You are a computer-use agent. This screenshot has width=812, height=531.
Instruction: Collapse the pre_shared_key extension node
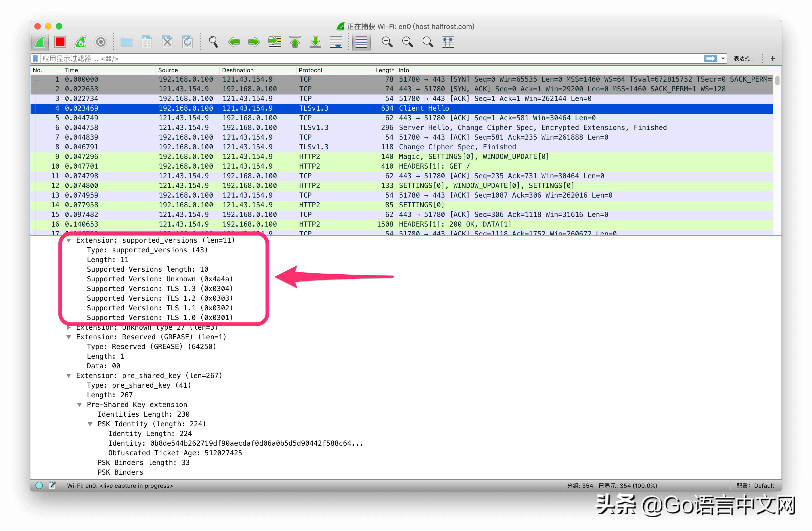69,376
